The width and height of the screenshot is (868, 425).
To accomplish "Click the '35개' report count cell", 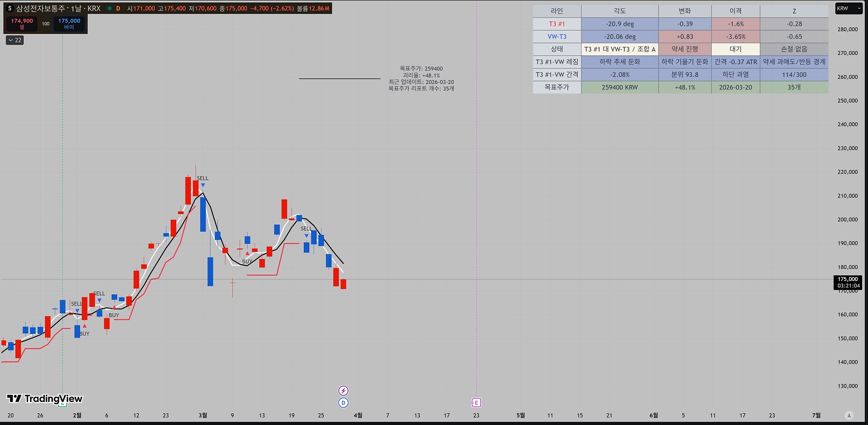I will click(794, 87).
